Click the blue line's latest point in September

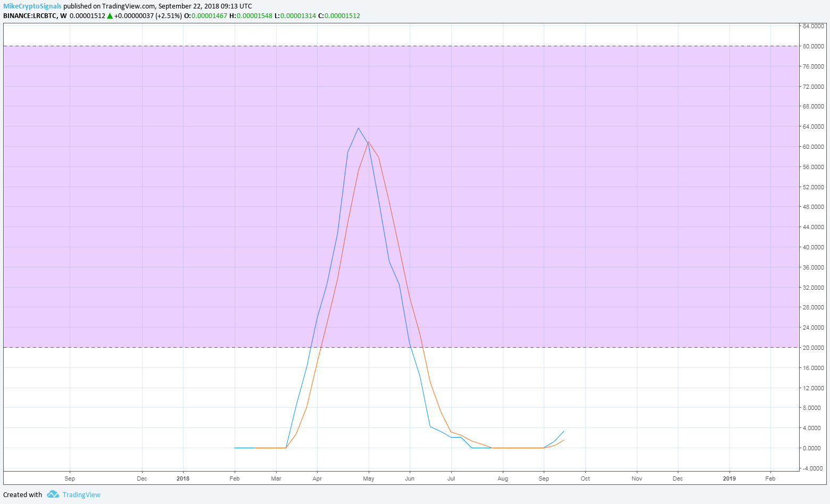(564, 431)
